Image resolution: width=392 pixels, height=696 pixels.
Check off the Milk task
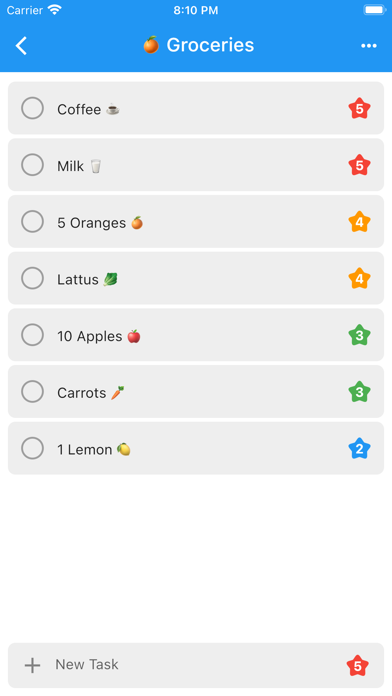click(x=32, y=165)
